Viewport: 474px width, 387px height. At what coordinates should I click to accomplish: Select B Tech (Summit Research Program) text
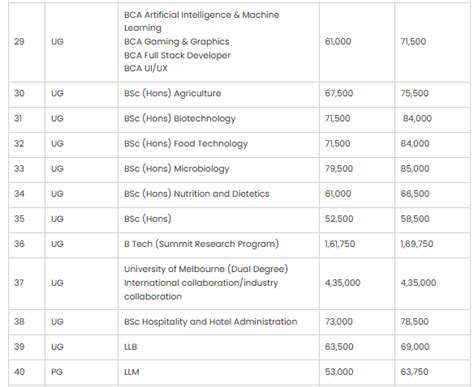coord(201,244)
